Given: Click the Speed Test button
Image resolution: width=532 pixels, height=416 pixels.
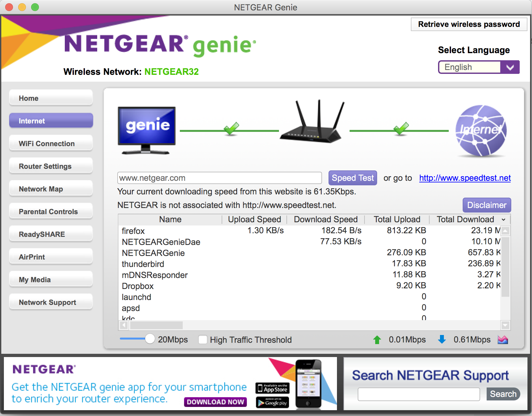Looking at the screenshot, I should [353, 178].
